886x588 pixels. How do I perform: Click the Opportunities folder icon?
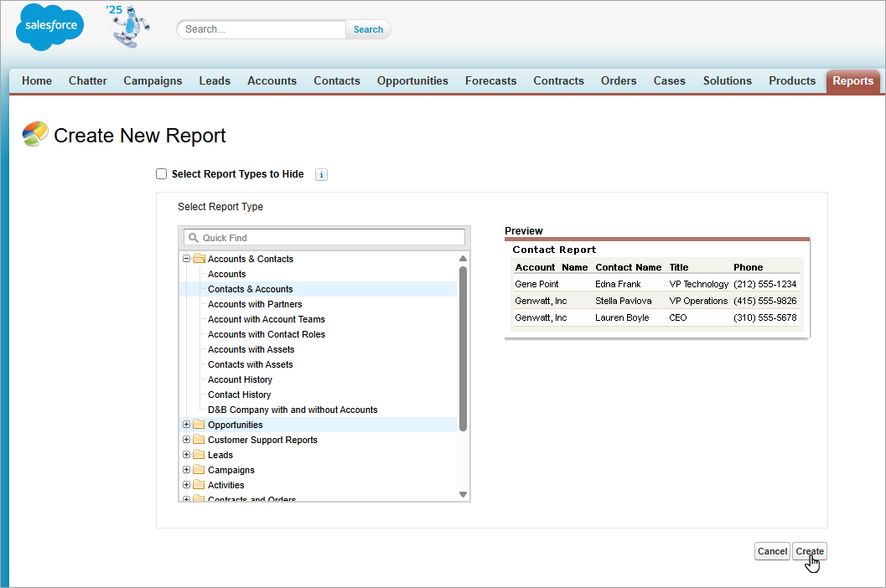(x=199, y=425)
